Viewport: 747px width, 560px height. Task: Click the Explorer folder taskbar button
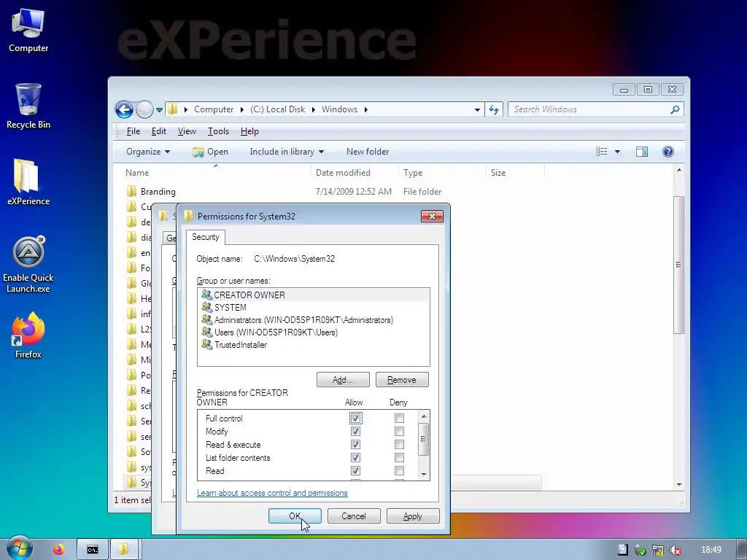[124, 550]
